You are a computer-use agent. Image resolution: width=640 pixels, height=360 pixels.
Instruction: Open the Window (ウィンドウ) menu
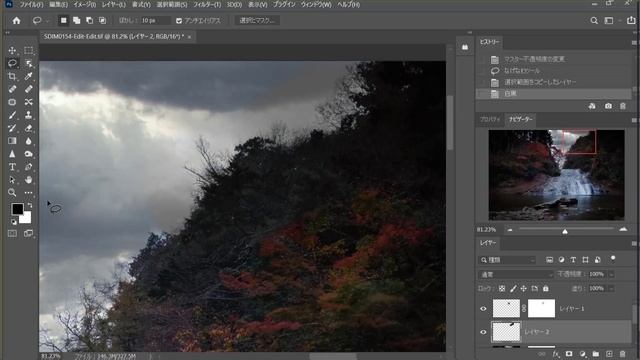click(316, 5)
